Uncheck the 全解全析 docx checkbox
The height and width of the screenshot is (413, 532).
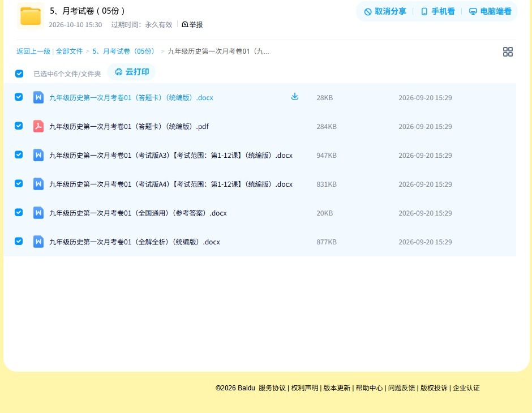coord(19,241)
